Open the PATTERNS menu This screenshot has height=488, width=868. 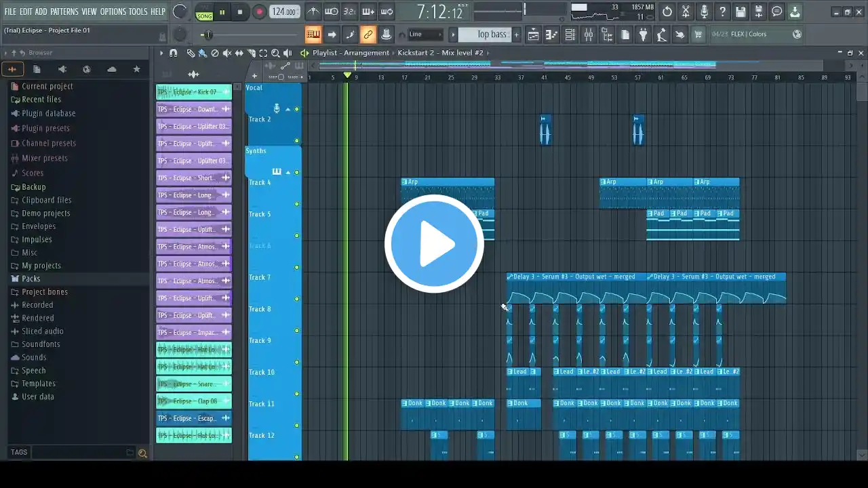coord(64,12)
